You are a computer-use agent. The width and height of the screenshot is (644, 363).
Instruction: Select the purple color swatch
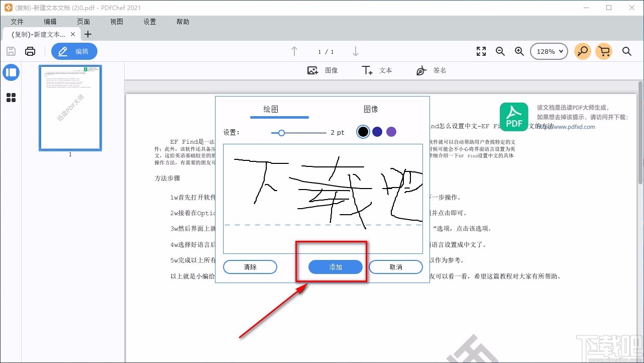tap(391, 131)
